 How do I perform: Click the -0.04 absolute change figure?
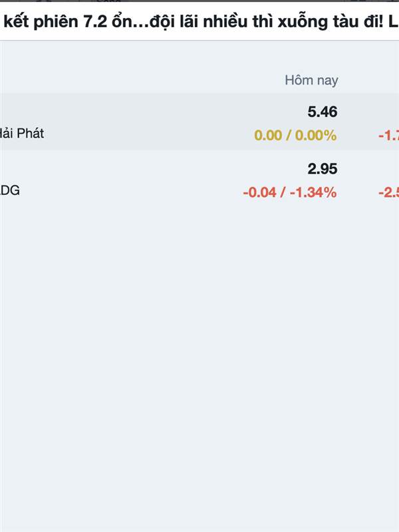[x=259, y=192]
